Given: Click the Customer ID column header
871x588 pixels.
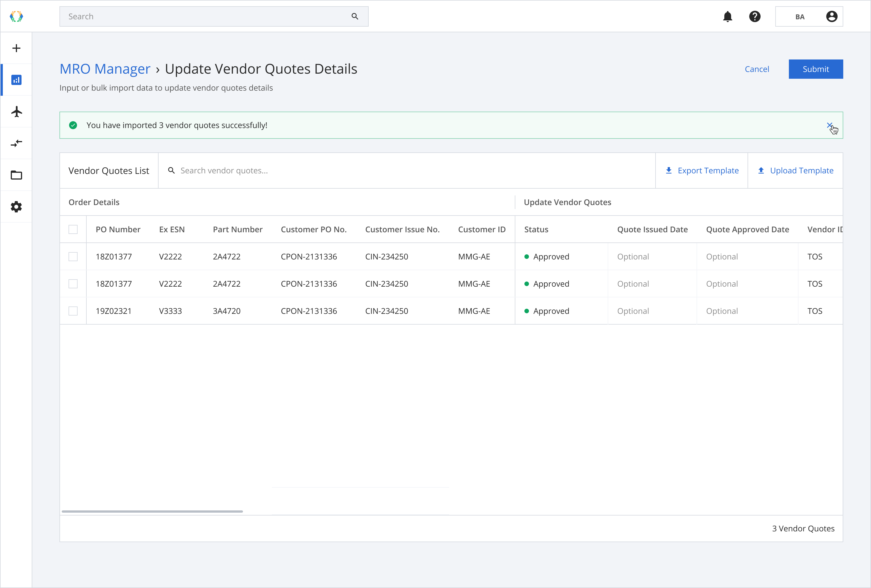Looking at the screenshot, I should pos(482,229).
